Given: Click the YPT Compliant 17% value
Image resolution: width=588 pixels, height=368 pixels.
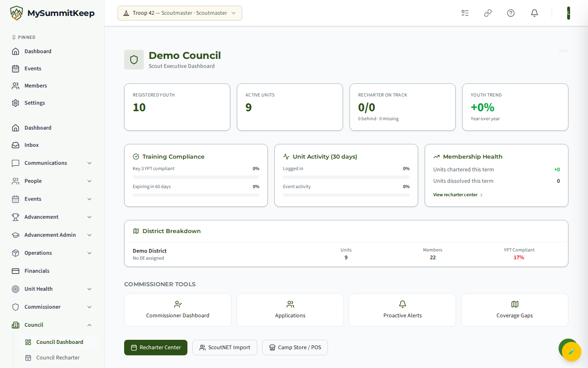Looking at the screenshot, I should 519,258.
